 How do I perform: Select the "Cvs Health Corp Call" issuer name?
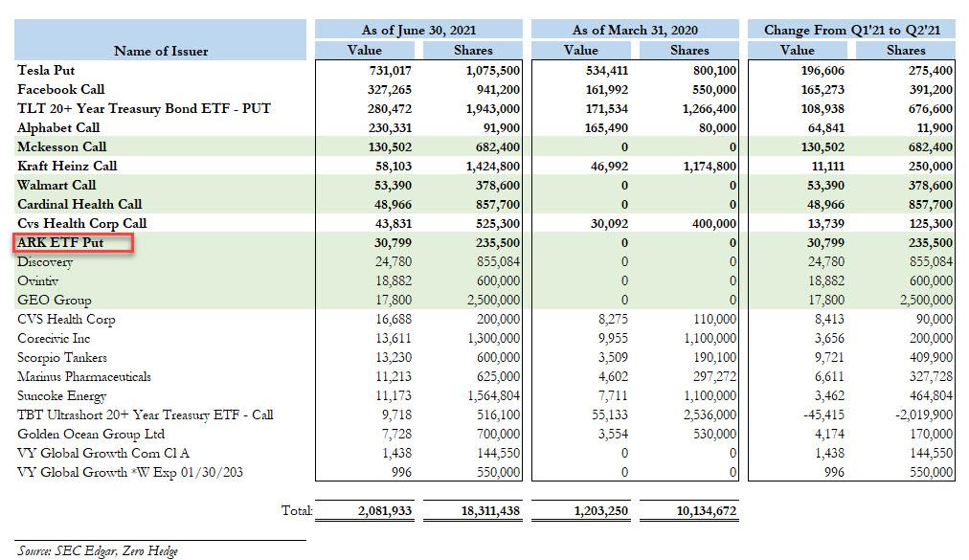[x=81, y=224]
